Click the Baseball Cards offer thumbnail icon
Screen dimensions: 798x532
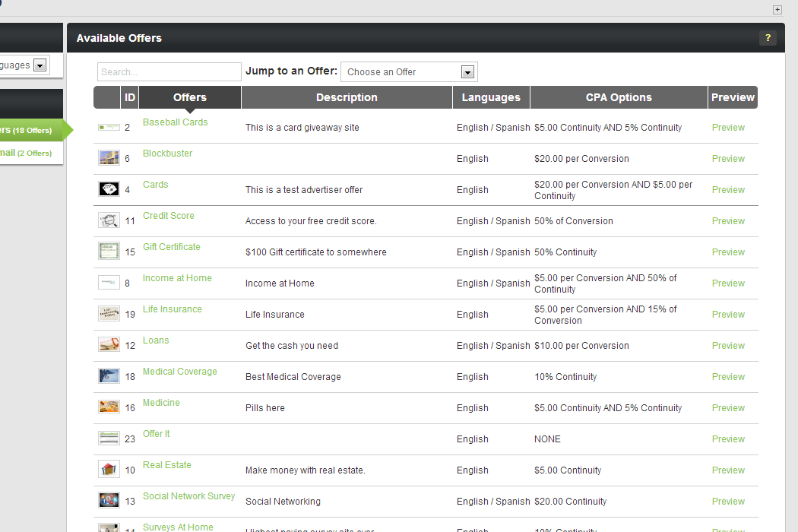coord(109,128)
